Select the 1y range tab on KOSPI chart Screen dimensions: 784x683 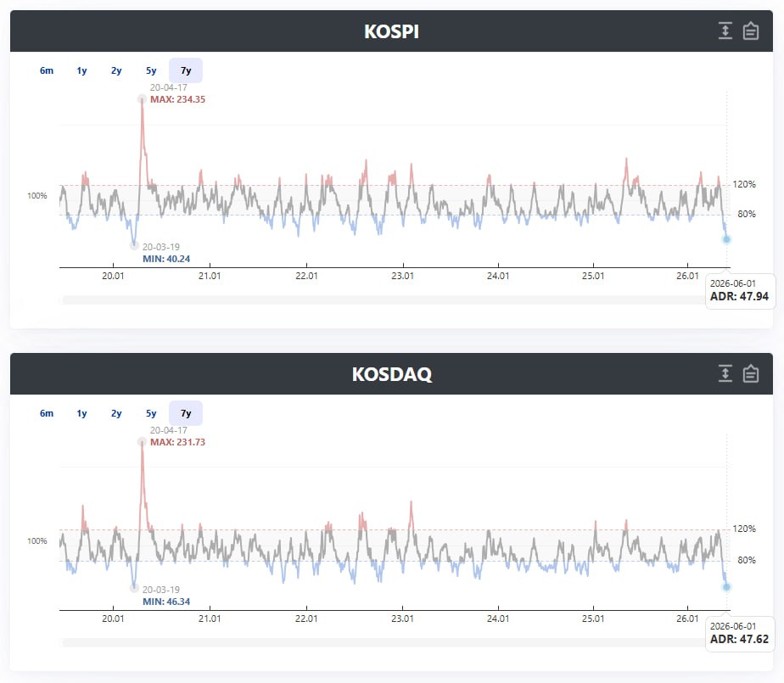coord(81,70)
